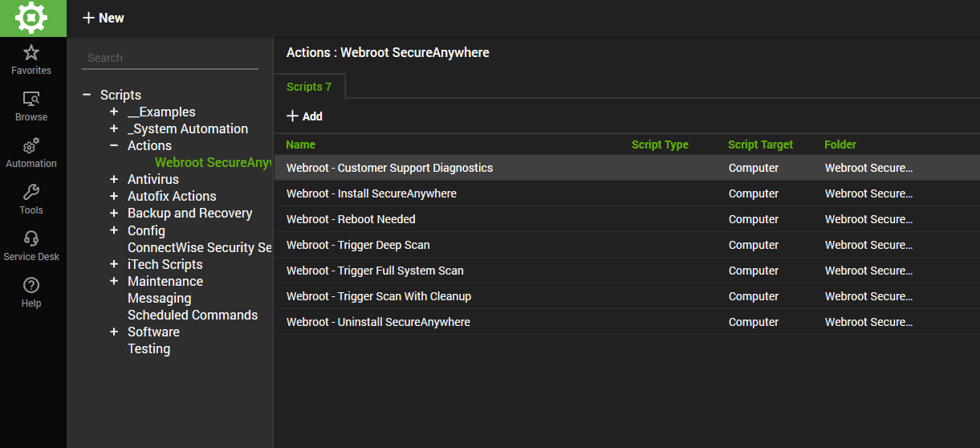The height and width of the screenshot is (448, 980).
Task: Expand the Antivirus folder
Action: coord(114,179)
